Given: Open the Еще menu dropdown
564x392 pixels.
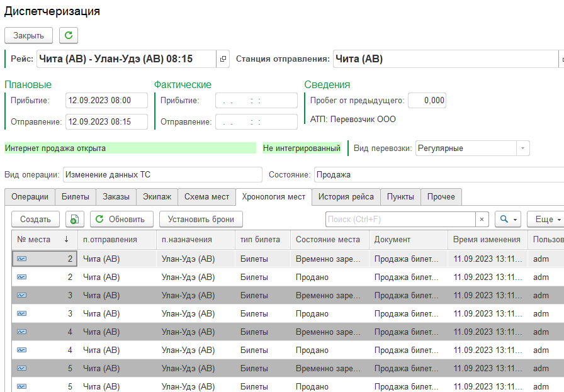Looking at the screenshot, I should pos(544,219).
